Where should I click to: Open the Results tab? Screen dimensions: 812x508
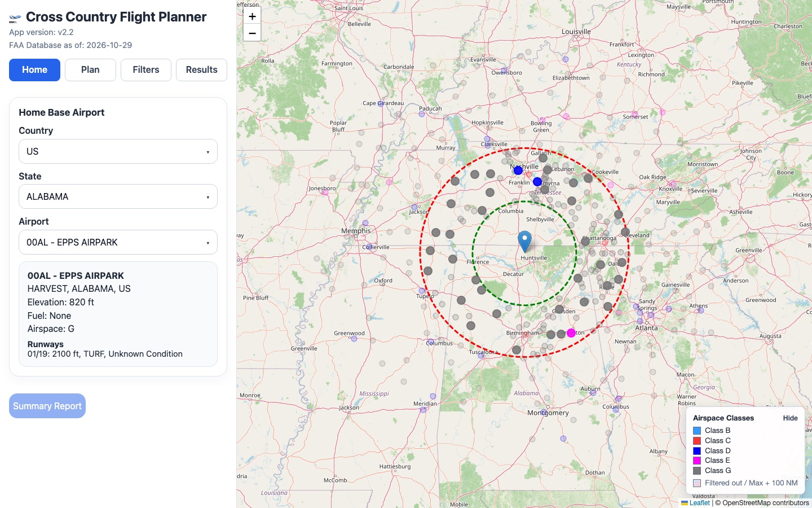(x=201, y=70)
